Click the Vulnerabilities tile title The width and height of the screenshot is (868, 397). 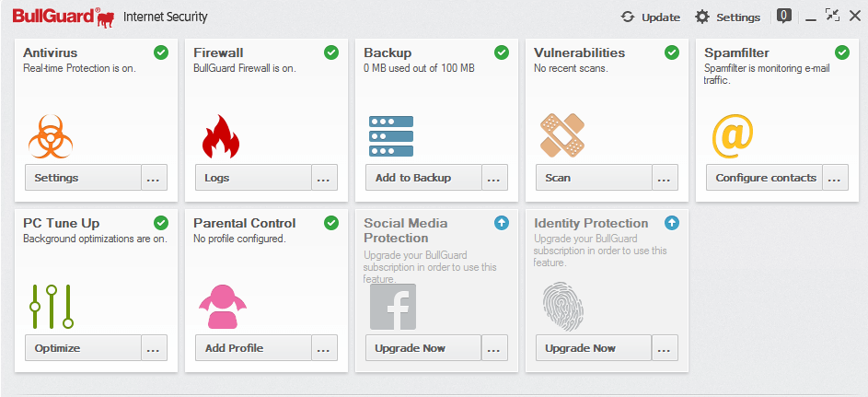pyautogui.click(x=580, y=53)
